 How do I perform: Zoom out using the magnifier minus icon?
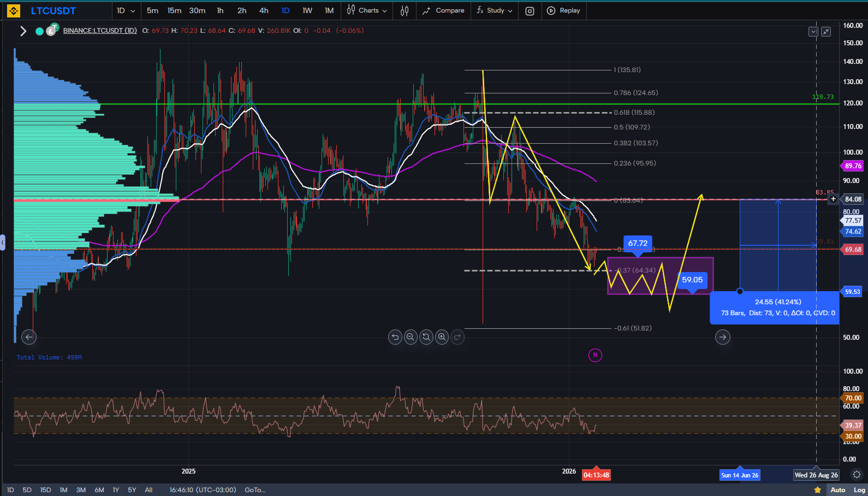(x=411, y=337)
